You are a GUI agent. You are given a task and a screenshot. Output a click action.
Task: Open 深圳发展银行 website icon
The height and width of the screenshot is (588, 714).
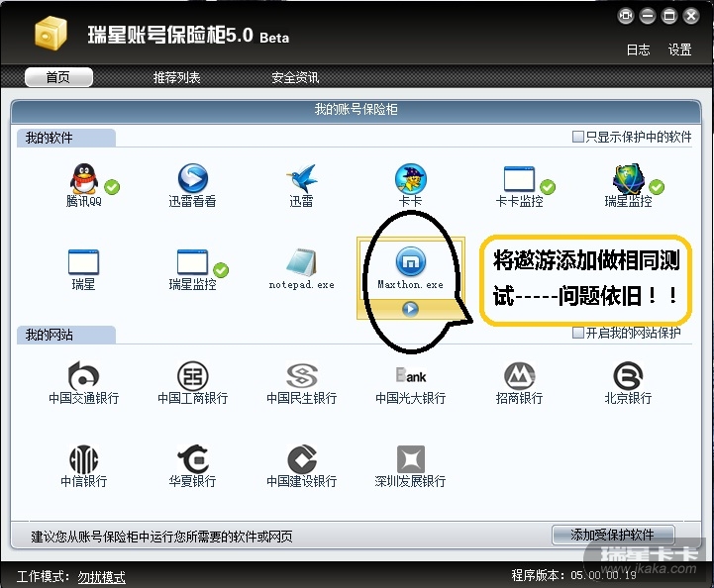[411, 459]
